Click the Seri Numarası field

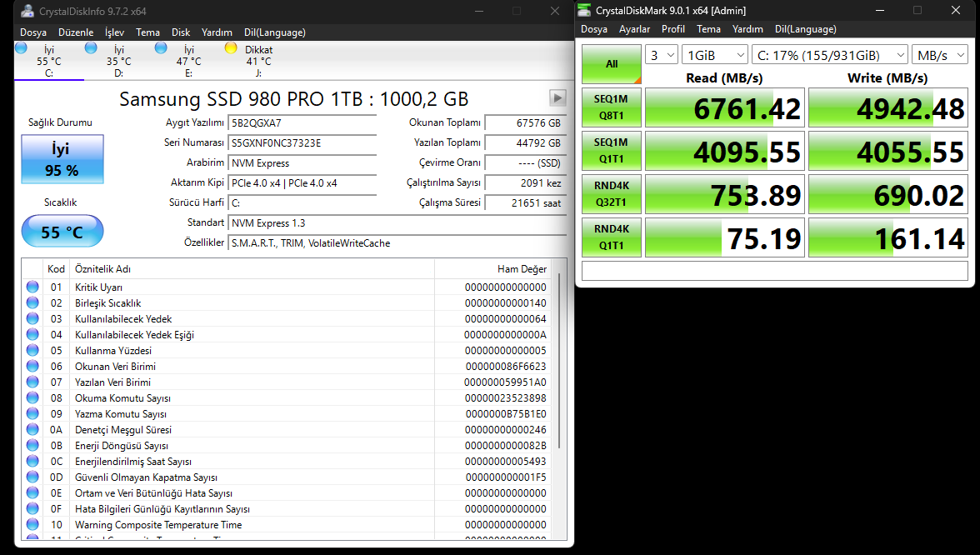[302, 143]
